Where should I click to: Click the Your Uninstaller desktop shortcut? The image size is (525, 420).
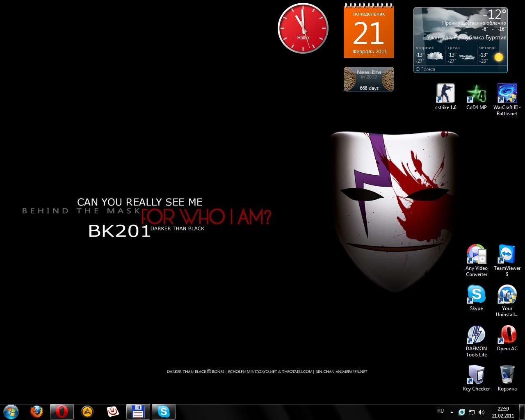pos(507,294)
